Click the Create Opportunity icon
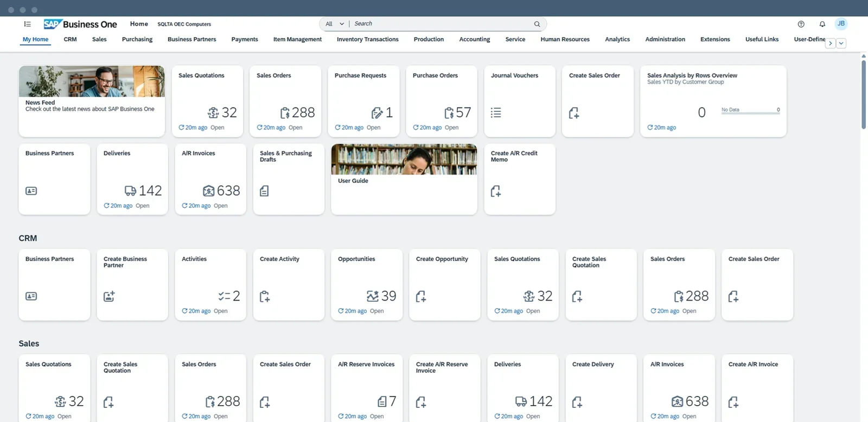 coord(421,296)
